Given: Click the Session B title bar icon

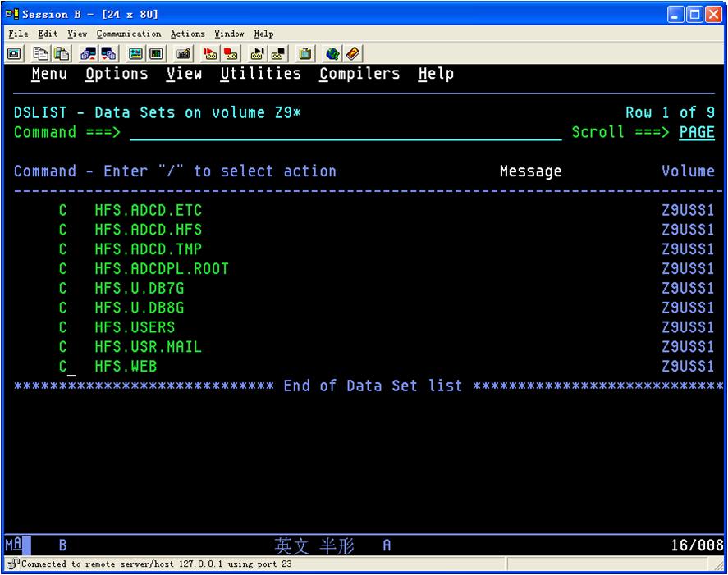Looking at the screenshot, I should coord(12,14).
